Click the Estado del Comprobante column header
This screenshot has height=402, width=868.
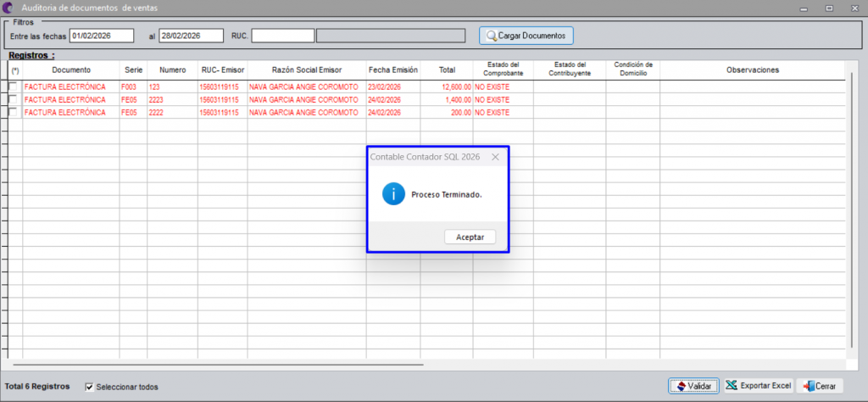504,70
